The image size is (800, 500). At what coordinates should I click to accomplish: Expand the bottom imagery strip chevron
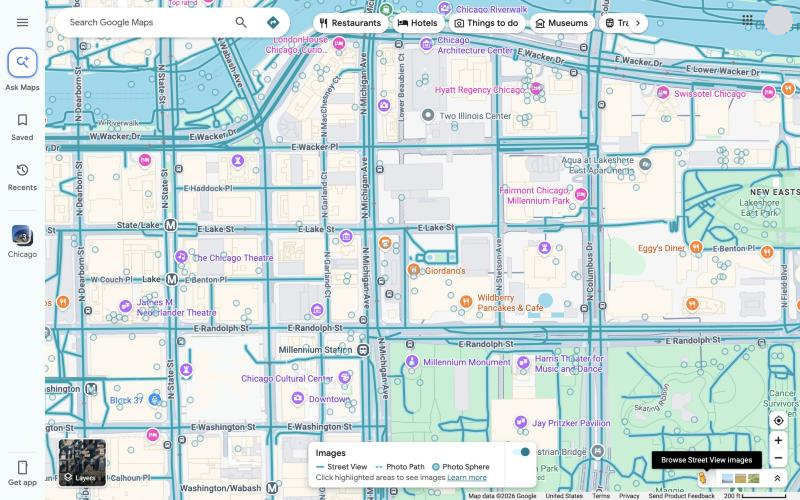(x=777, y=478)
